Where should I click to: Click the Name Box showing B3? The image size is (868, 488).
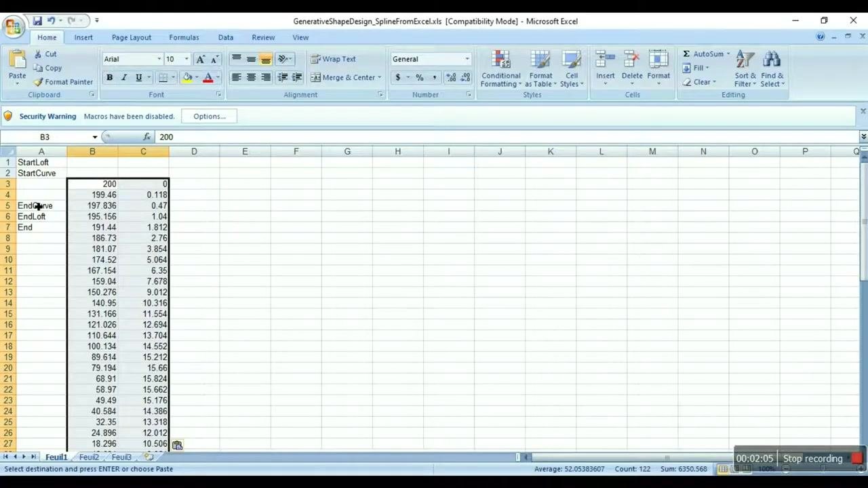[x=45, y=137]
